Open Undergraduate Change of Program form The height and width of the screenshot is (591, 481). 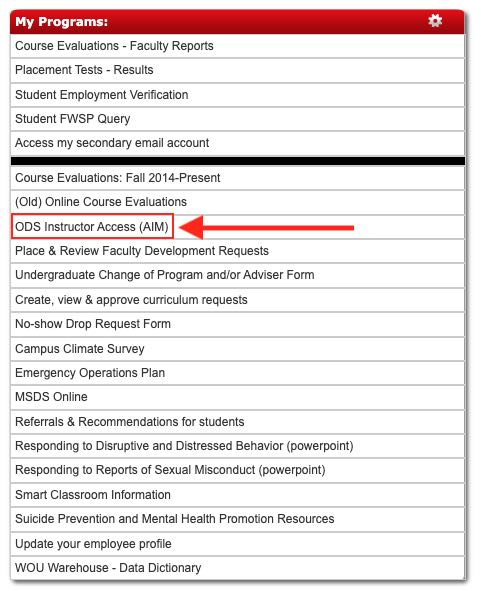164,275
